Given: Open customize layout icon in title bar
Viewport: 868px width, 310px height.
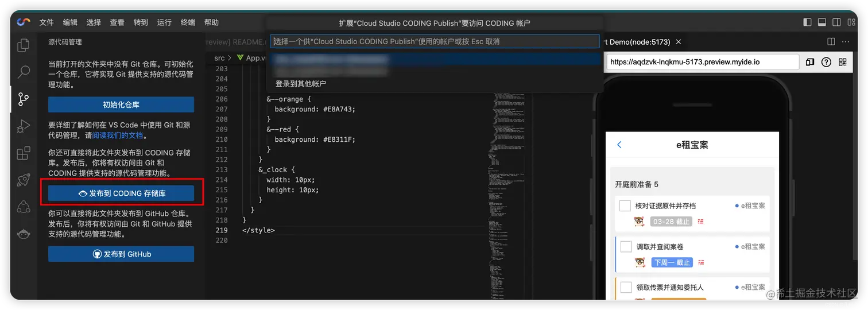Looking at the screenshot, I should 851,22.
